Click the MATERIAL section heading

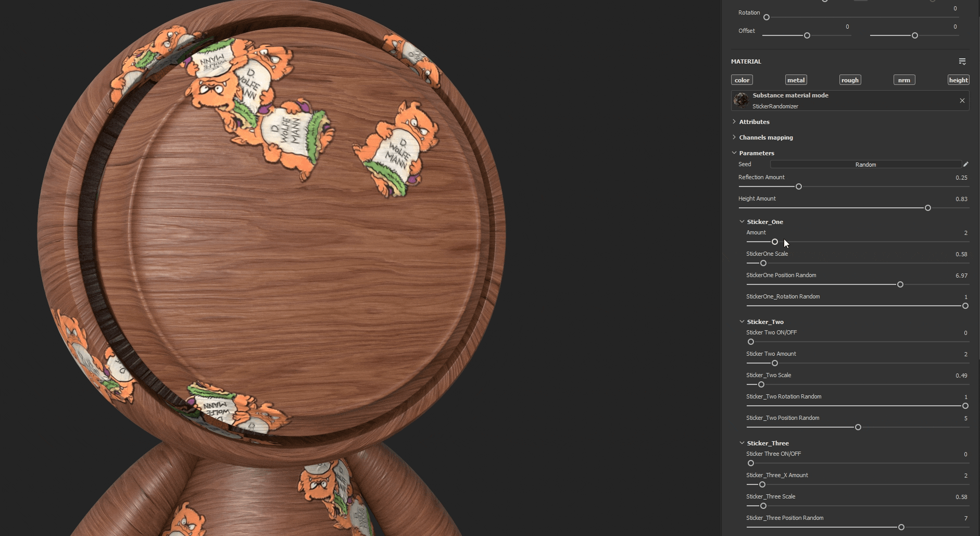coord(746,61)
